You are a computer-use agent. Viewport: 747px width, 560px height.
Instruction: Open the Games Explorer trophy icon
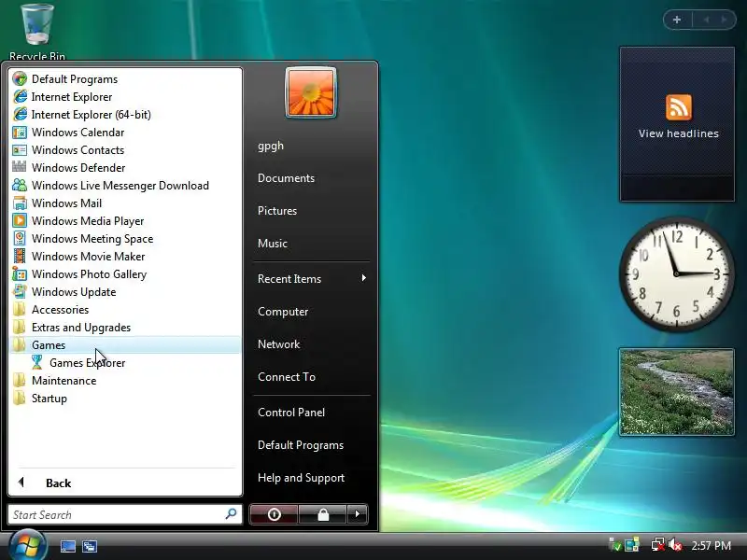36,362
